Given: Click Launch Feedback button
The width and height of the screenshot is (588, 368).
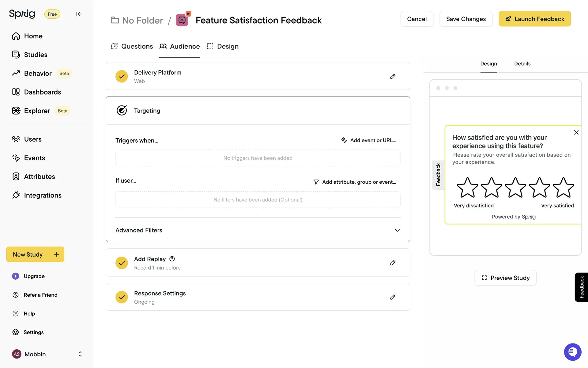Looking at the screenshot, I should coord(534,19).
